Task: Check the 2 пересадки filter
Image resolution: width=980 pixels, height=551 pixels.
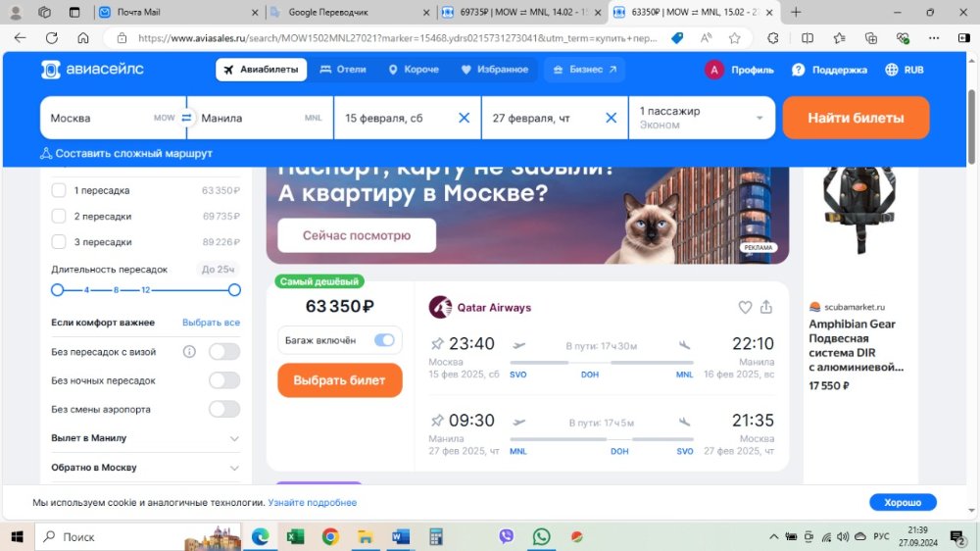Action: (x=59, y=216)
